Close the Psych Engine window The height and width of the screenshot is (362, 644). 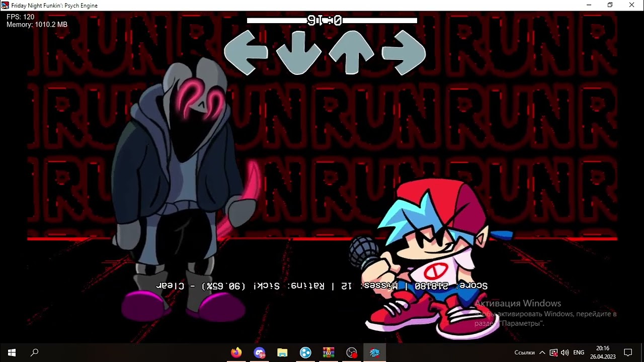pyautogui.click(x=632, y=6)
